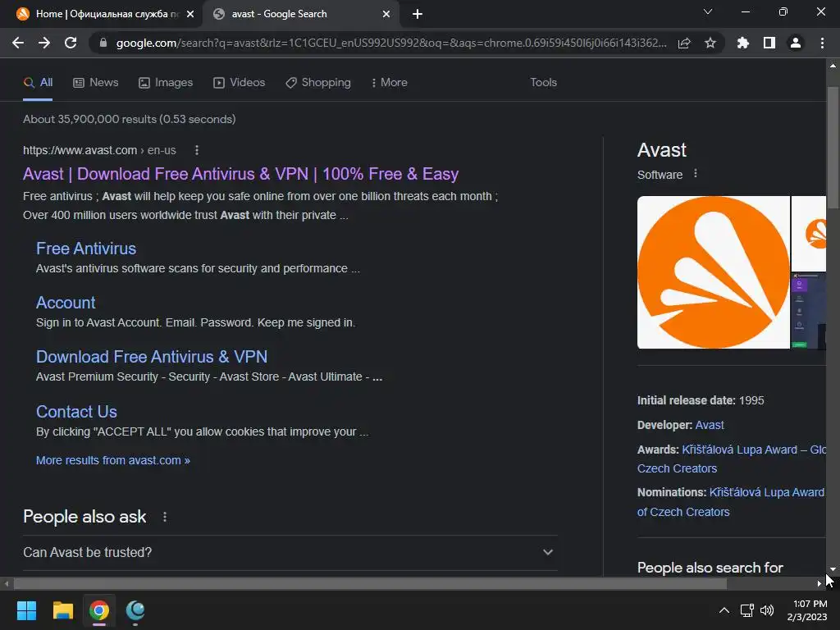
Task: Click the vertical scrollbar thumb
Action: [x=833, y=148]
